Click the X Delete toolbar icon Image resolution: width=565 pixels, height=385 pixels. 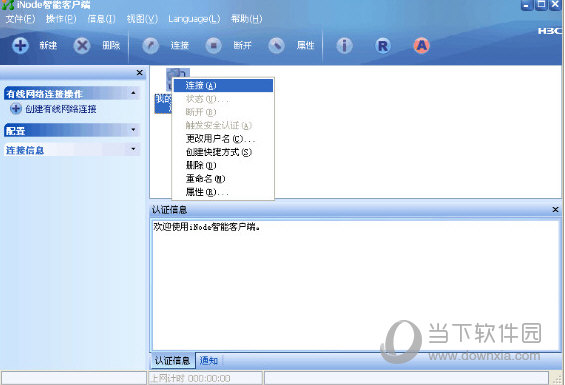tap(82, 46)
